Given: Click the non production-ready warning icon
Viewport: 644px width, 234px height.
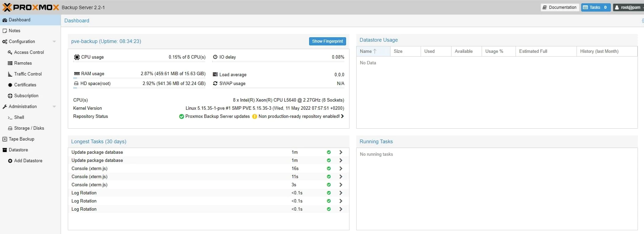Looking at the screenshot, I should point(255,116).
